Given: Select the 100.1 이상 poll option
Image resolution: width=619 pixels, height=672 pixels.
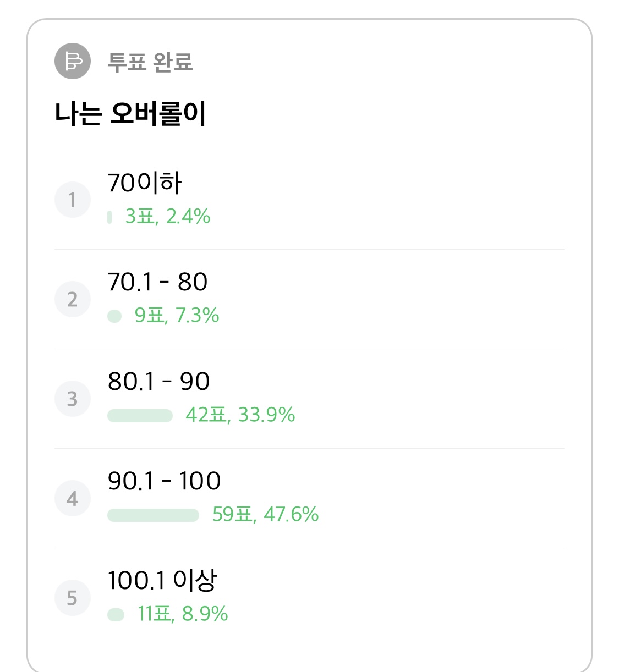Looking at the screenshot, I should (x=309, y=598).
